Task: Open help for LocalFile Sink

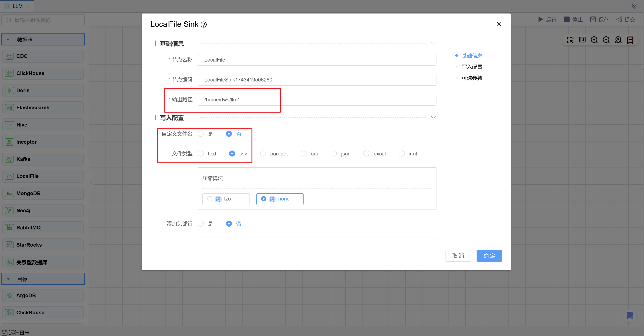Action: [204, 24]
